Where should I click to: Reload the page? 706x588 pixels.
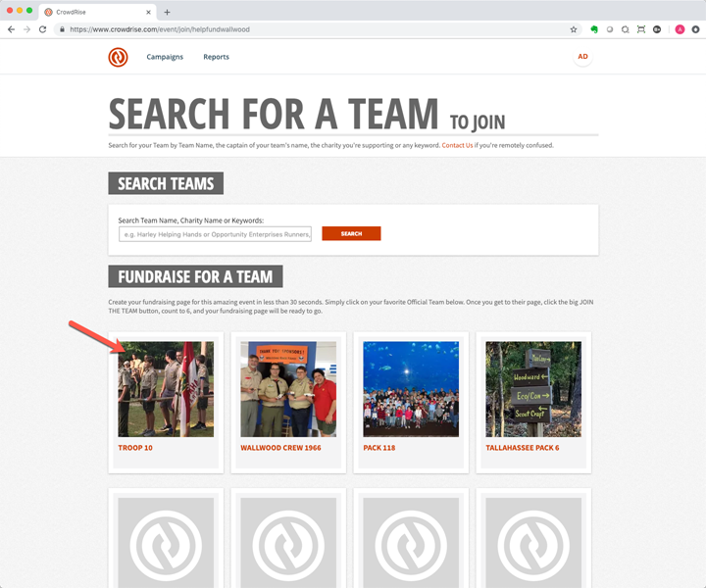coord(42,29)
